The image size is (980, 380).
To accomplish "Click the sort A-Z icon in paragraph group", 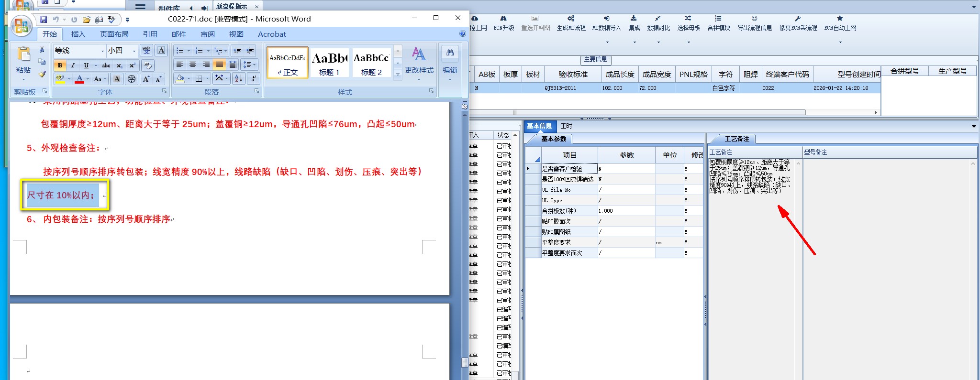I will (x=239, y=78).
